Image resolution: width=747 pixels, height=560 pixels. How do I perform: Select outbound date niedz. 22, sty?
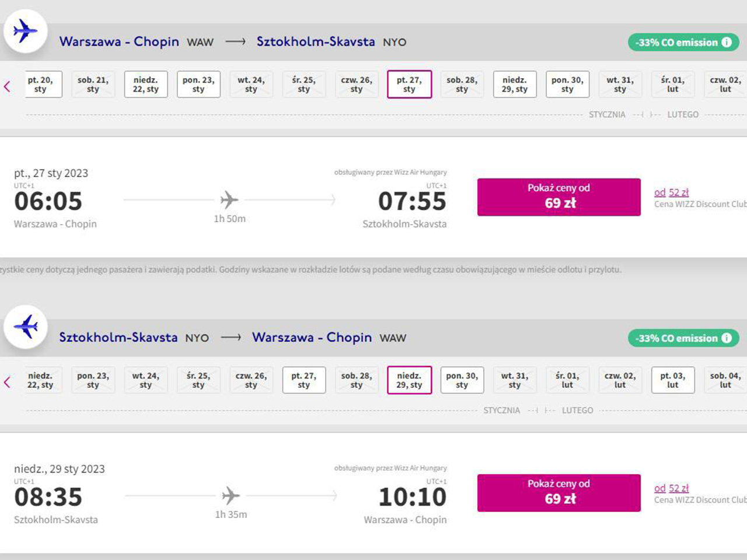(145, 85)
